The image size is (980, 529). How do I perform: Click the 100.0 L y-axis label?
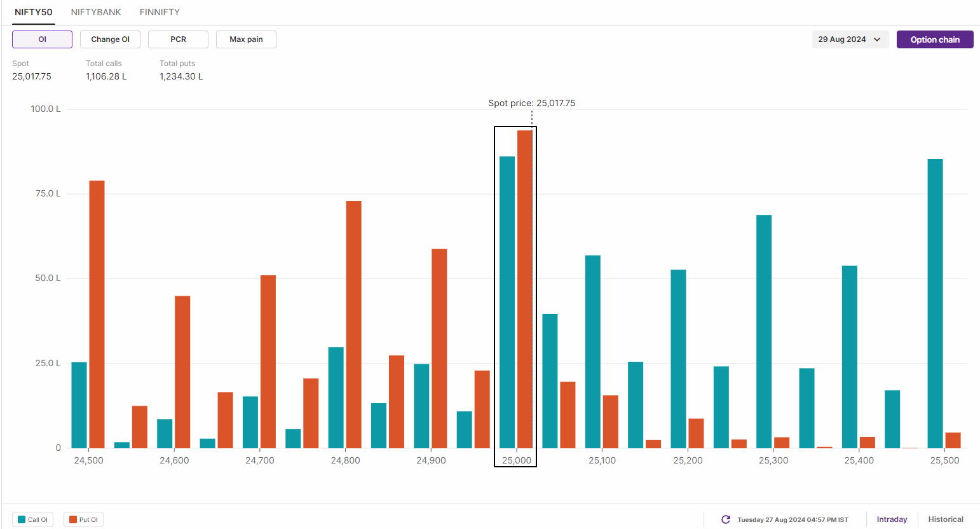(46, 109)
